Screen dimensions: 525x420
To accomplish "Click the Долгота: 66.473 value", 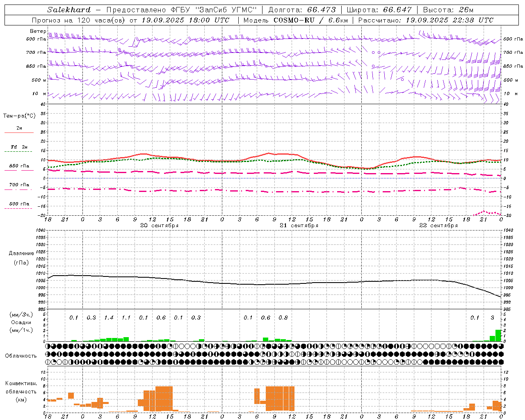I will coord(302,10).
